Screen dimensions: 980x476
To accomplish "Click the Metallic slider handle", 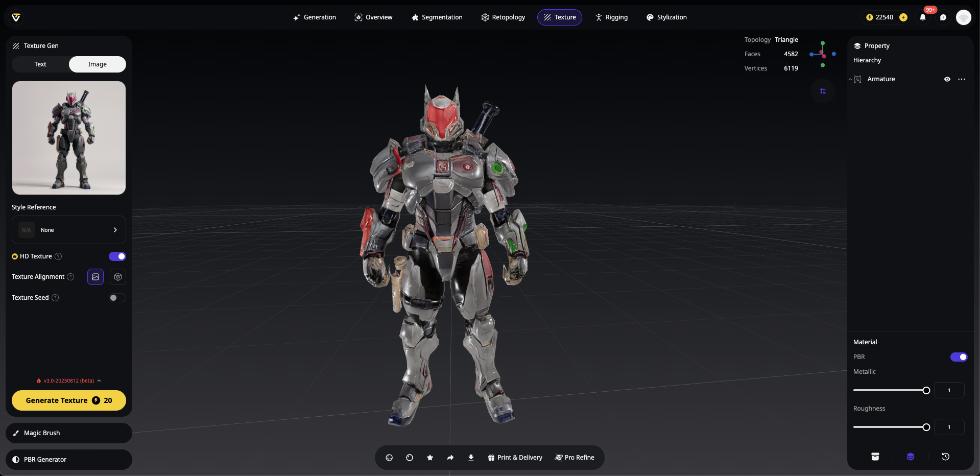I will click(x=926, y=391).
